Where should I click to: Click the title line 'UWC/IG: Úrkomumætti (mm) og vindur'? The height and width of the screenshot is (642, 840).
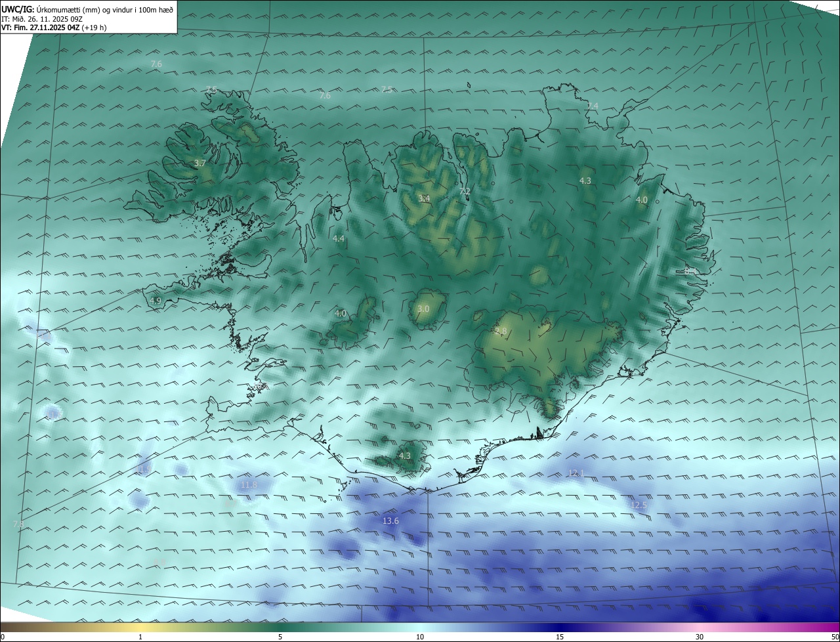coord(87,10)
